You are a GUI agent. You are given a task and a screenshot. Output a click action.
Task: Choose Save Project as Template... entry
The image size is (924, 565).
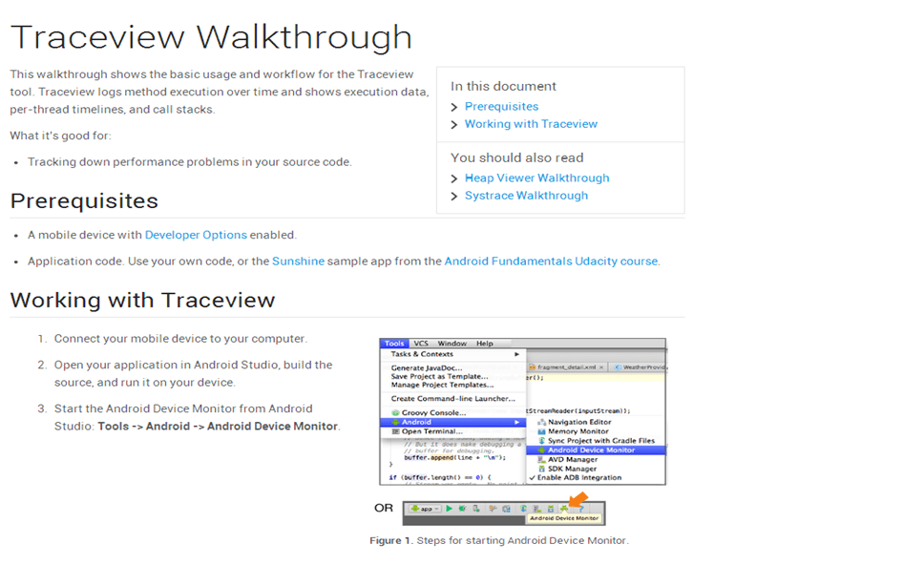coord(440,376)
